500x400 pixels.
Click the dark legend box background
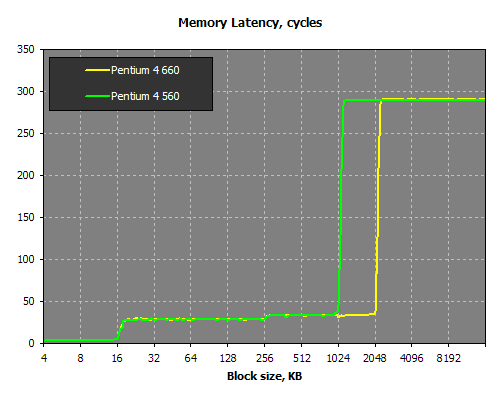(131, 84)
